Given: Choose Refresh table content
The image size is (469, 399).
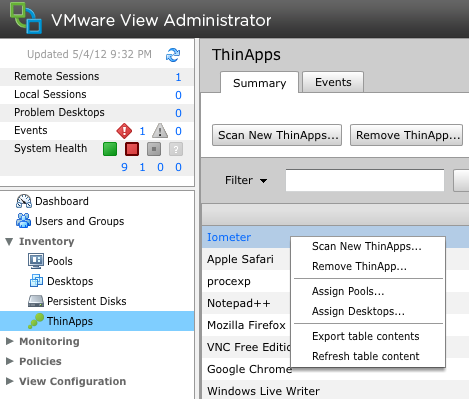Looking at the screenshot, I should tap(366, 356).
